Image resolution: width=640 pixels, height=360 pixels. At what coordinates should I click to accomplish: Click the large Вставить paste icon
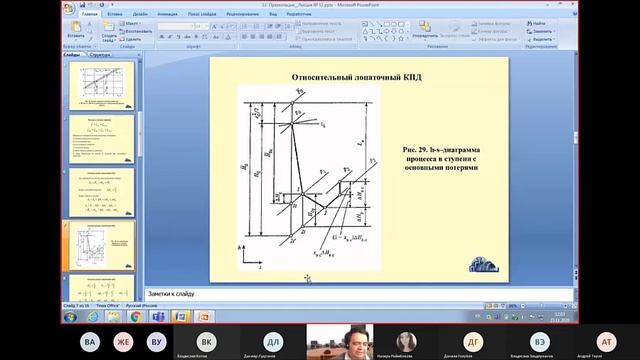pos(76,27)
